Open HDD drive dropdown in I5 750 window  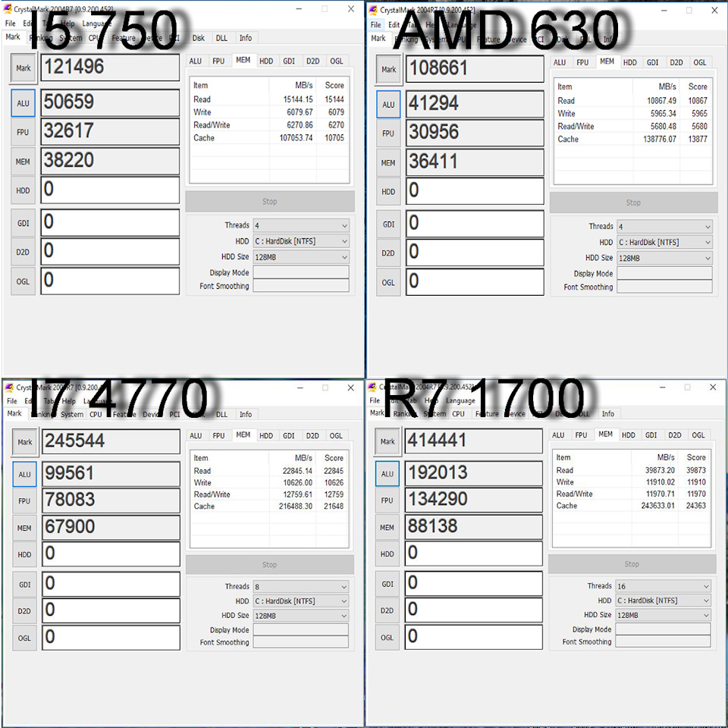tap(301, 241)
